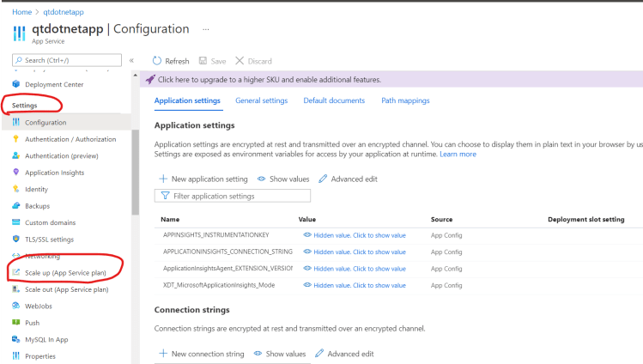Open WebJobs icon in sidebar

(16, 306)
